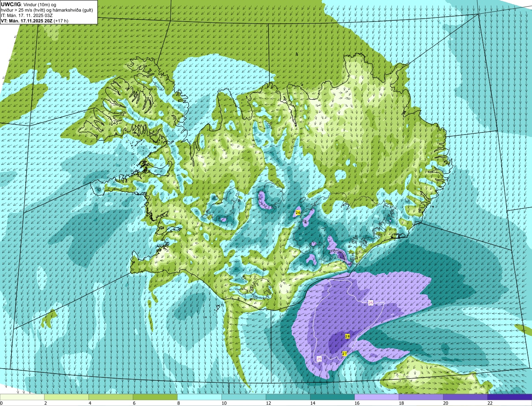This screenshot has width=532, height=406.
Task: Select the 8–10 m/s pale cyan legend swatch
Action: tap(199, 397)
